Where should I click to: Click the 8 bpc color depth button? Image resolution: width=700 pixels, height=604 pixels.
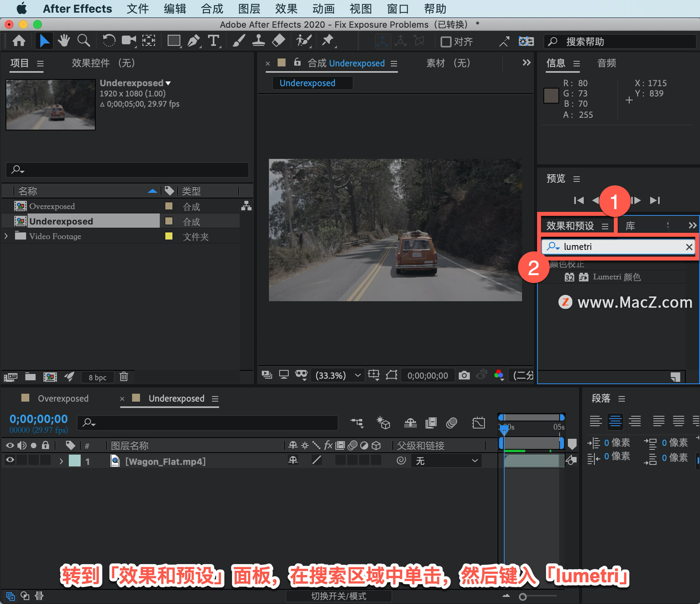pos(98,377)
